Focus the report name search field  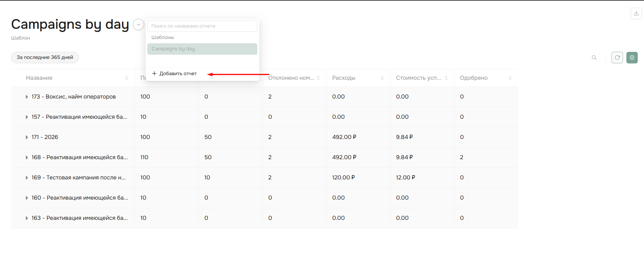(x=202, y=26)
